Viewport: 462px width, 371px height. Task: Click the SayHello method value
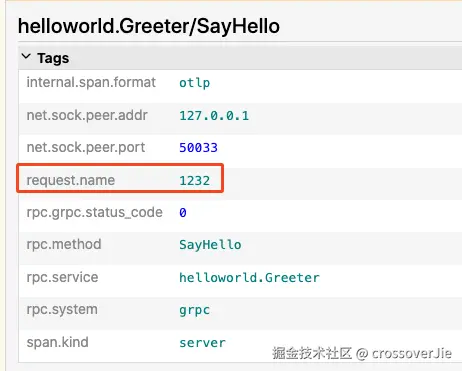click(x=210, y=245)
